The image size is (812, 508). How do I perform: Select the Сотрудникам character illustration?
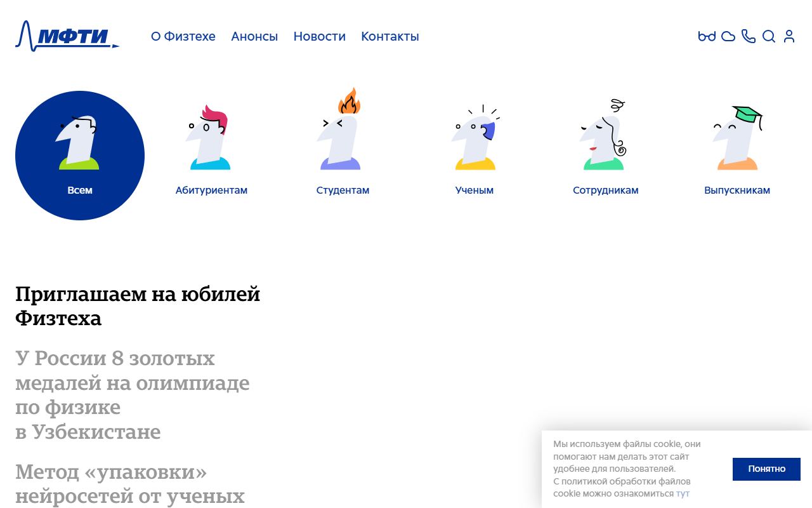[x=604, y=135]
